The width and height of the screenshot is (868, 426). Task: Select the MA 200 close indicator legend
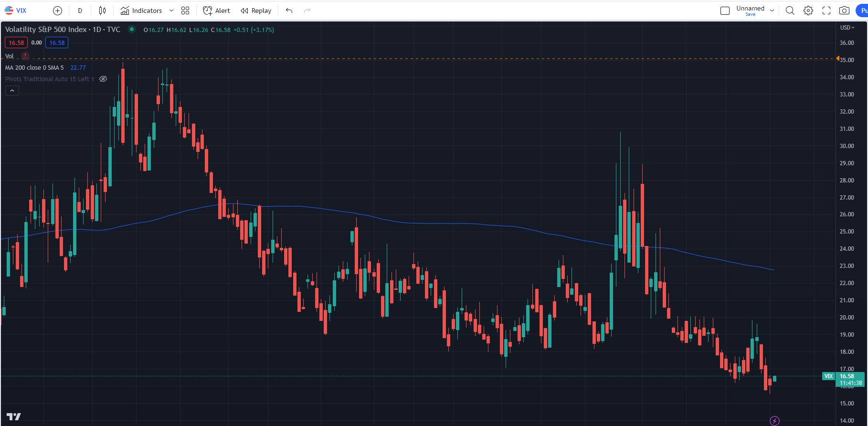(34, 67)
